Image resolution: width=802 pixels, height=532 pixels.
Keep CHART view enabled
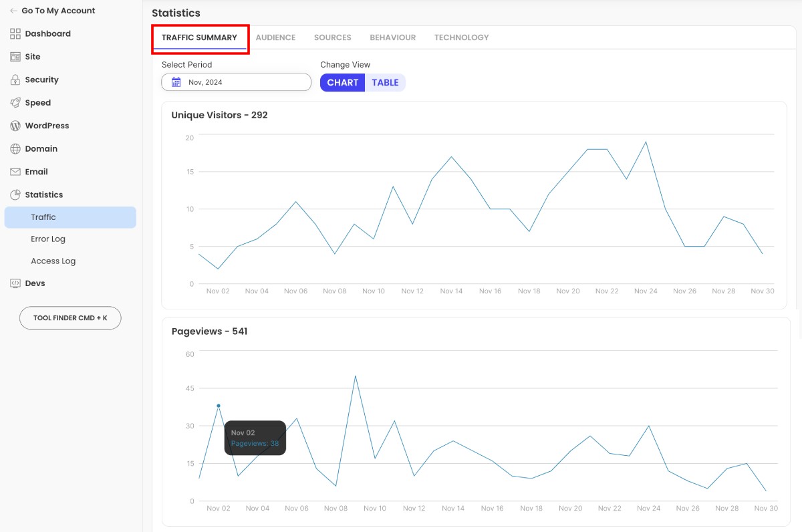[x=342, y=82]
